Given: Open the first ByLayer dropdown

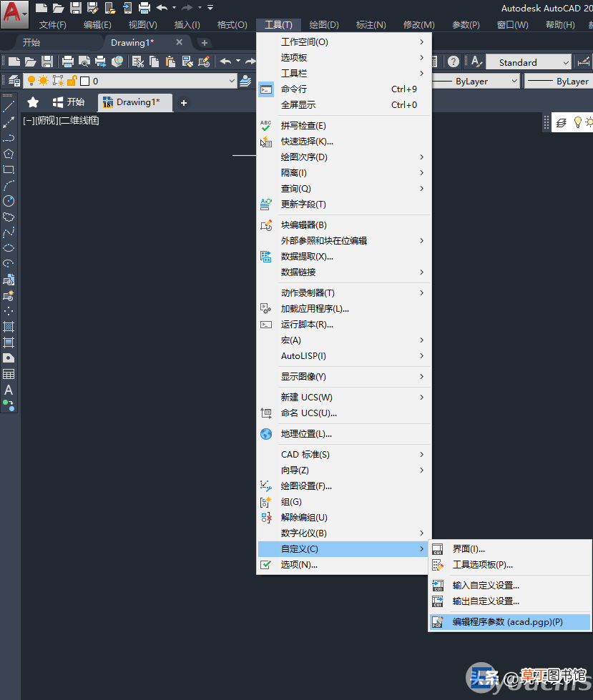Looking at the screenshot, I should pyautogui.click(x=514, y=82).
